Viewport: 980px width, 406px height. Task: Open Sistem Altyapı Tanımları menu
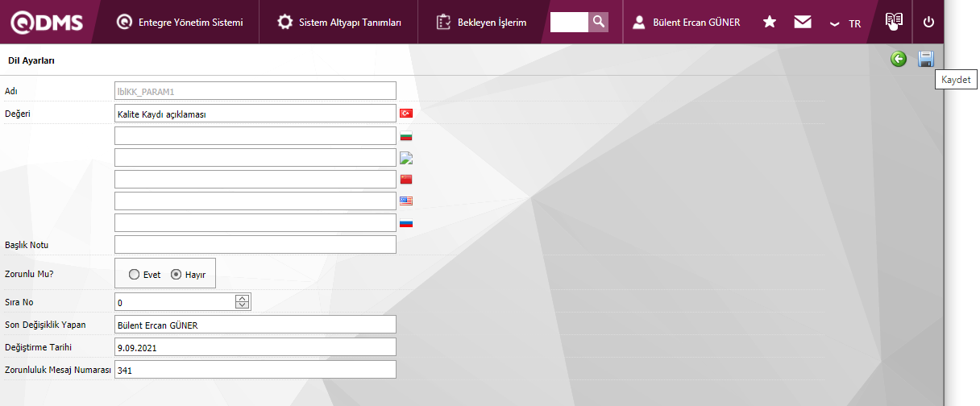[339, 23]
